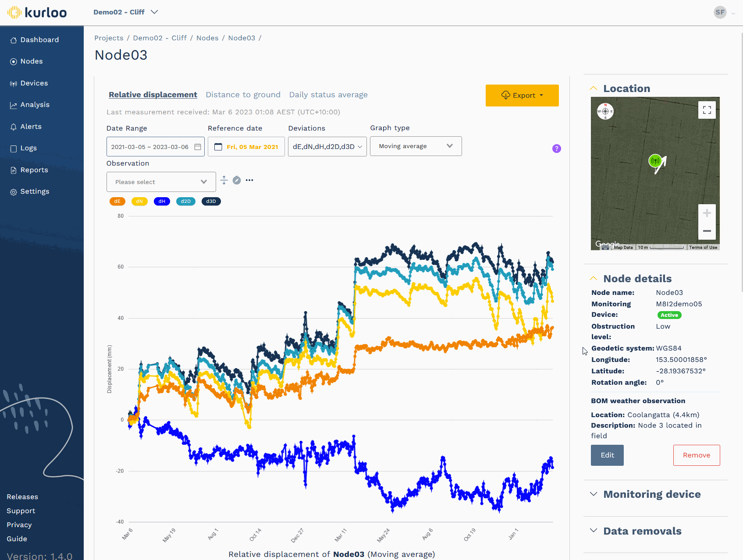
Task: Click the Node03 breadcrumb link
Action: [x=242, y=38]
